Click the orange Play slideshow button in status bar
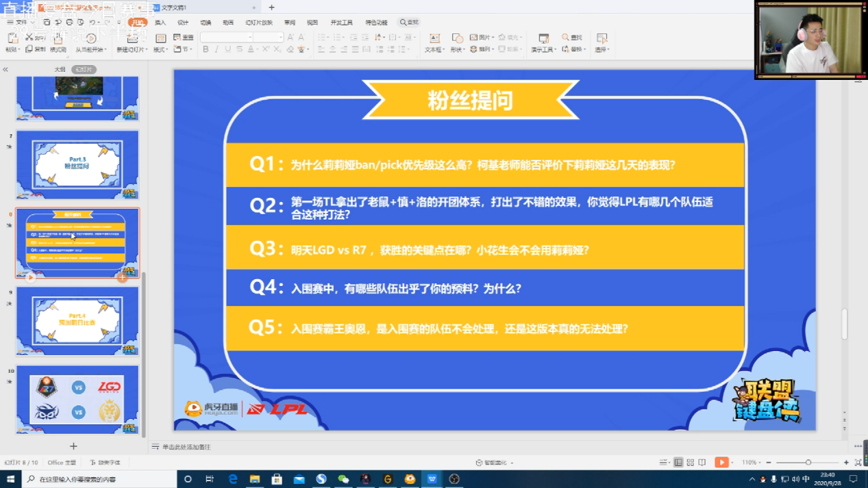Image resolution: width=868 pixels, height=488 pixels. [x=721, y=463]
